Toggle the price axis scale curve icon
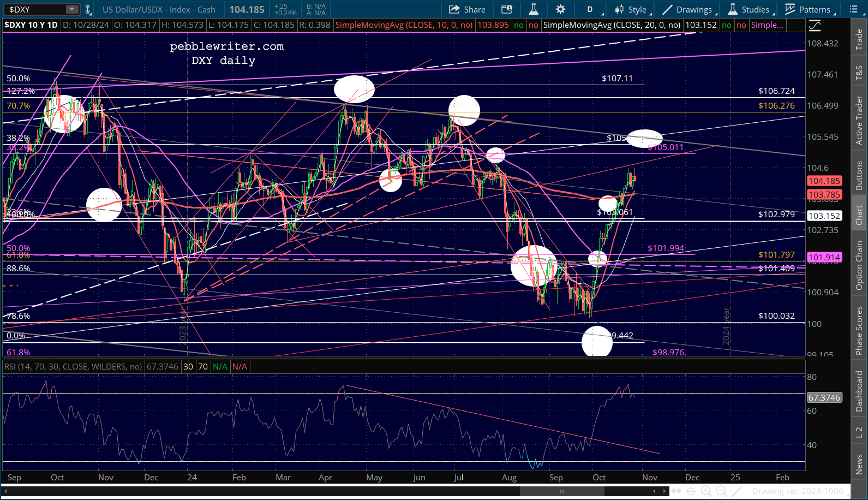The width and height of the screenshot is (868, 500). click(x=815, y=26)
